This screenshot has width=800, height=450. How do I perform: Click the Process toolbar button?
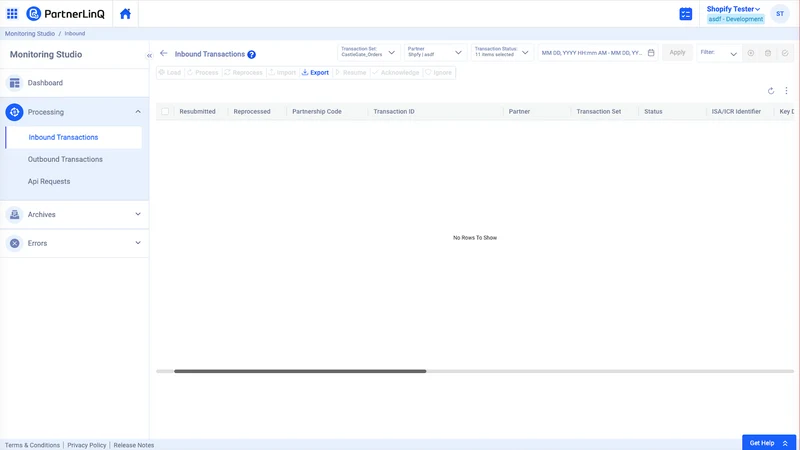click(x=203, y=72)
